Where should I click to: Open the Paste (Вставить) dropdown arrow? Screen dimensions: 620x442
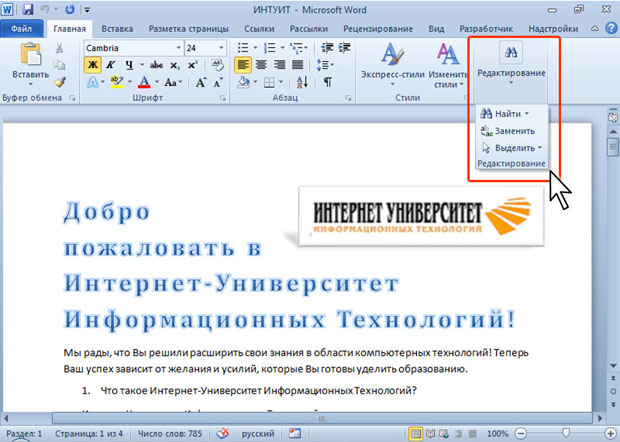[30, 83]
